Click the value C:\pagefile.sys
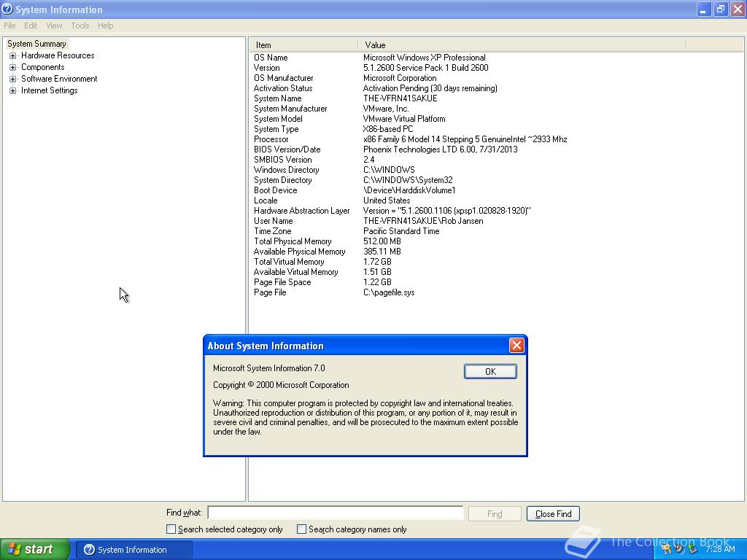The image size is (747, 560). point(389,293)
